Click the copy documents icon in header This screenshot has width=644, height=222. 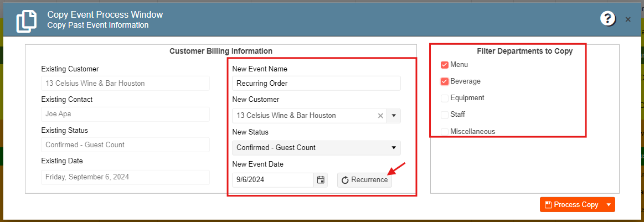26,22
